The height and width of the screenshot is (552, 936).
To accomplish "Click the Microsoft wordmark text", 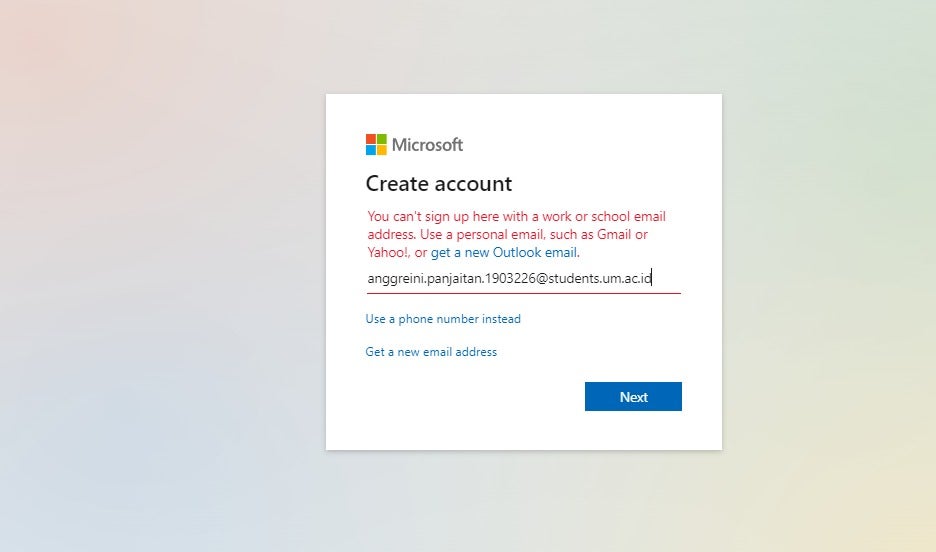I will (427, 144).
